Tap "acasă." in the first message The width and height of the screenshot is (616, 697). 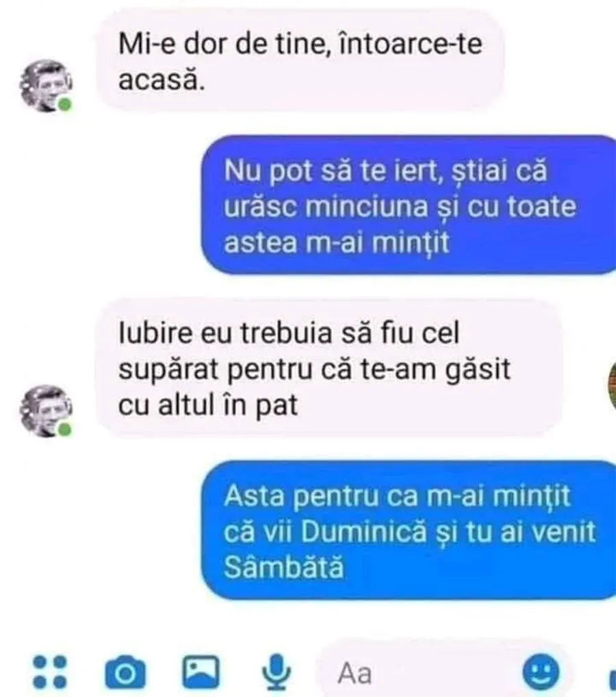(162, 80)
